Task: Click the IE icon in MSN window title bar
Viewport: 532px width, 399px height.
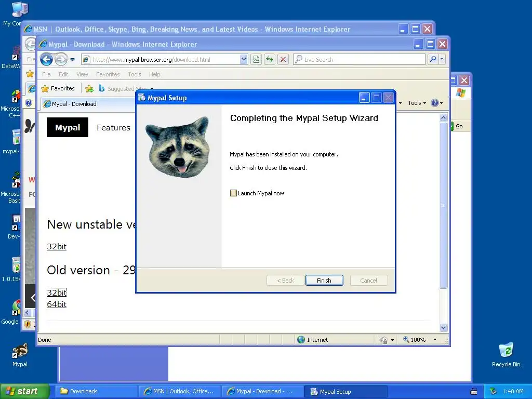Action: pyautogui.click(x=28, y=29)
